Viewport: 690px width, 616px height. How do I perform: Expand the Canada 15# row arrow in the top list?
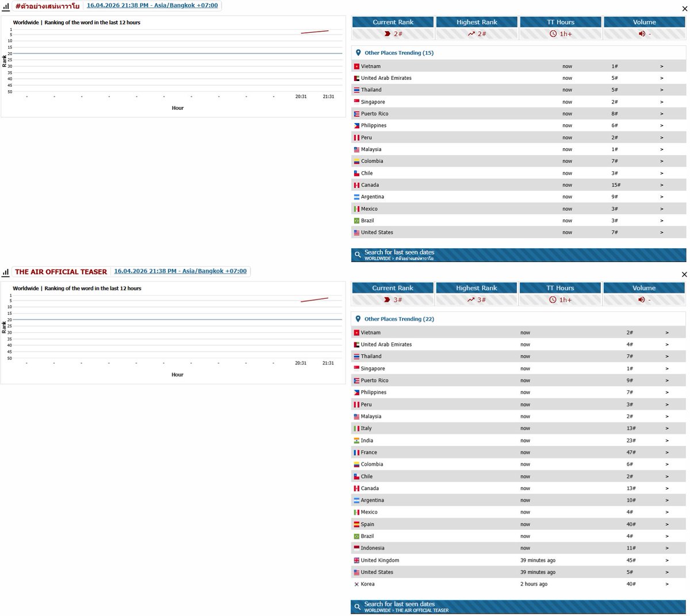662,185
